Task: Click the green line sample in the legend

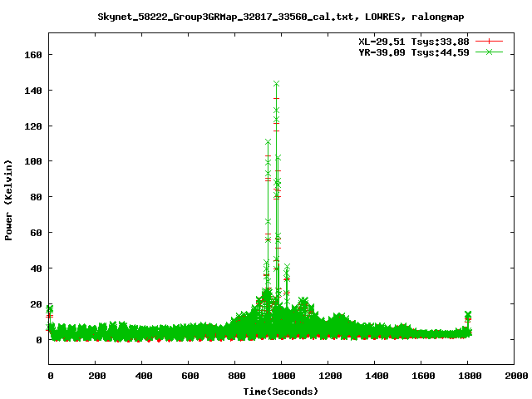Action: click(x=489, y=52)
